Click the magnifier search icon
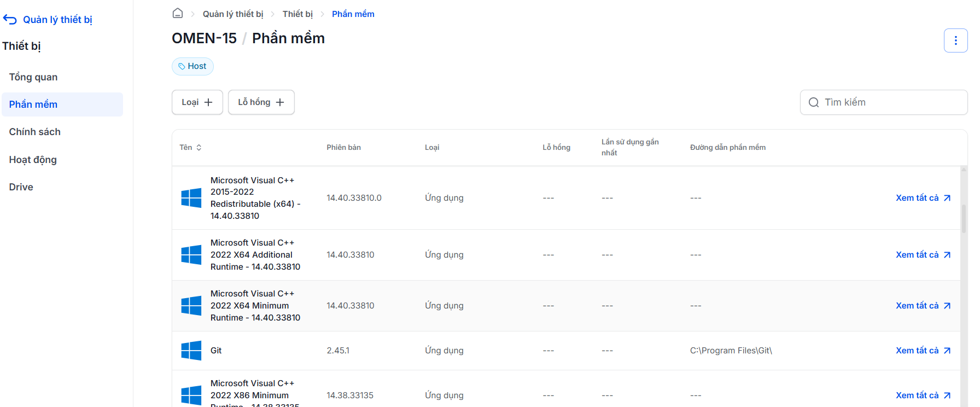This screenshot has height=407, width=980. pyautogui.click(x=814, y=102)
